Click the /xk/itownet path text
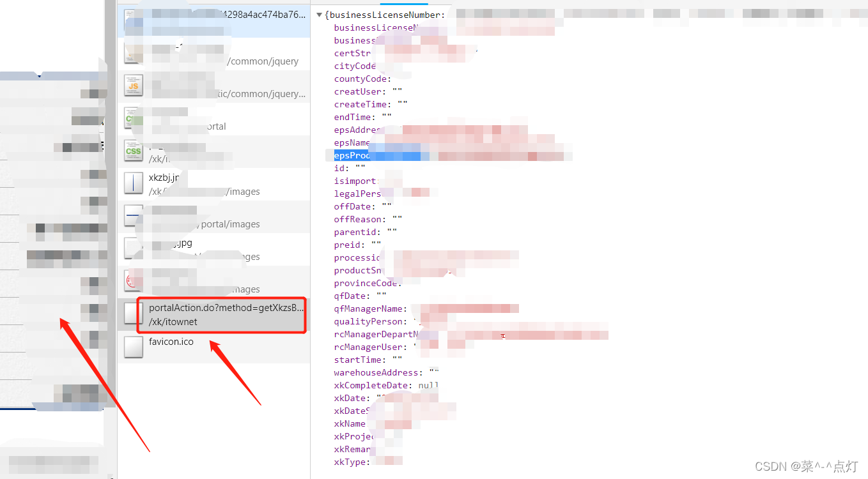 point(173,322)
